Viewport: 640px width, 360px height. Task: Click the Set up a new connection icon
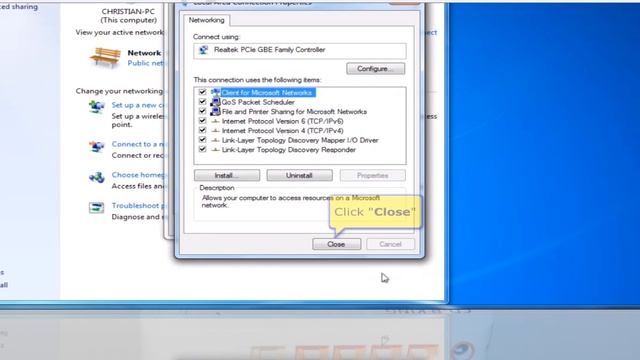[97, 107]
